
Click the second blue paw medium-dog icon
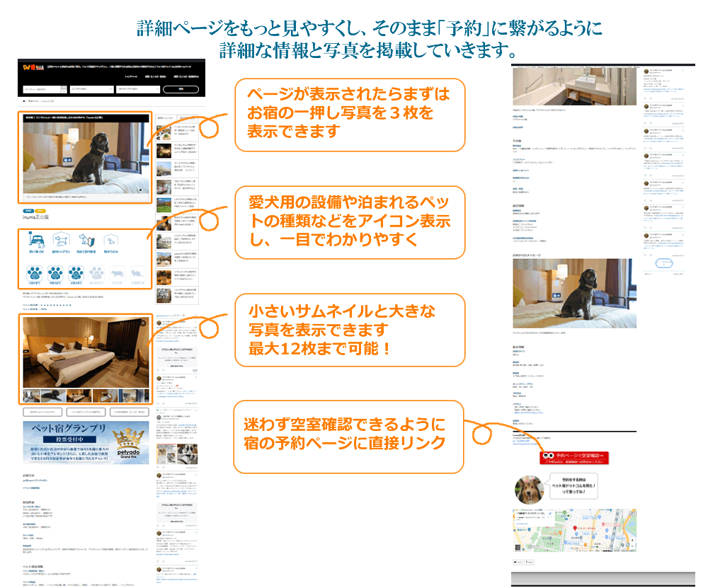coord(55,273)
